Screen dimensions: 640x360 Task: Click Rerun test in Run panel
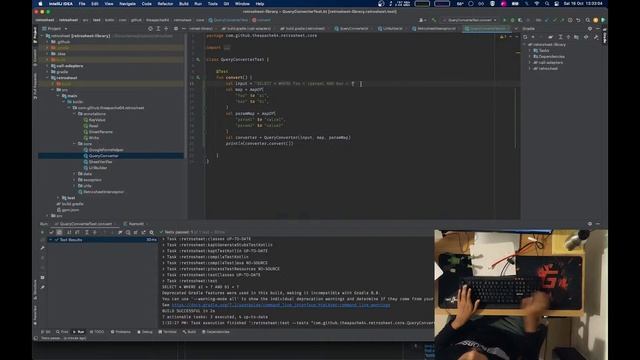point(42,232)
